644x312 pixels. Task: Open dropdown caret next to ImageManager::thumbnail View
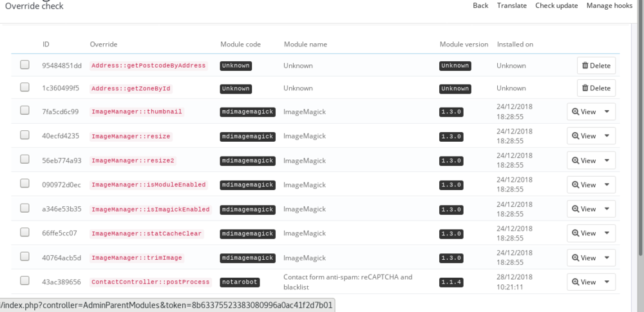click(x=607, y=112)
